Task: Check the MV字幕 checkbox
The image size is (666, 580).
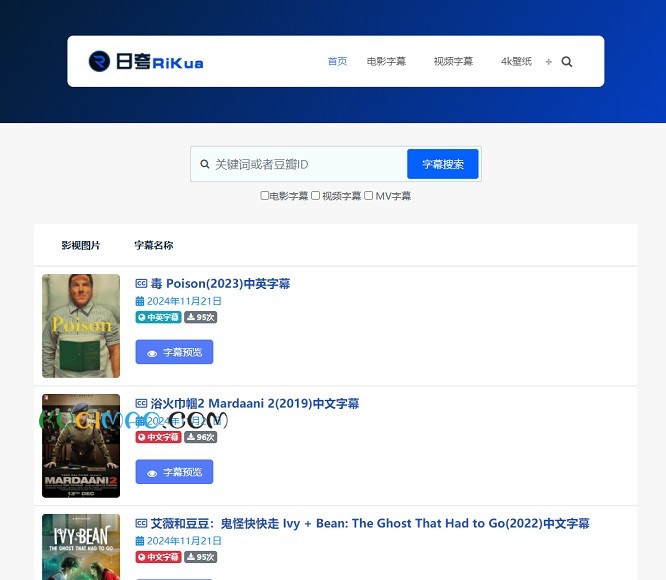Action: pos(368,195)
